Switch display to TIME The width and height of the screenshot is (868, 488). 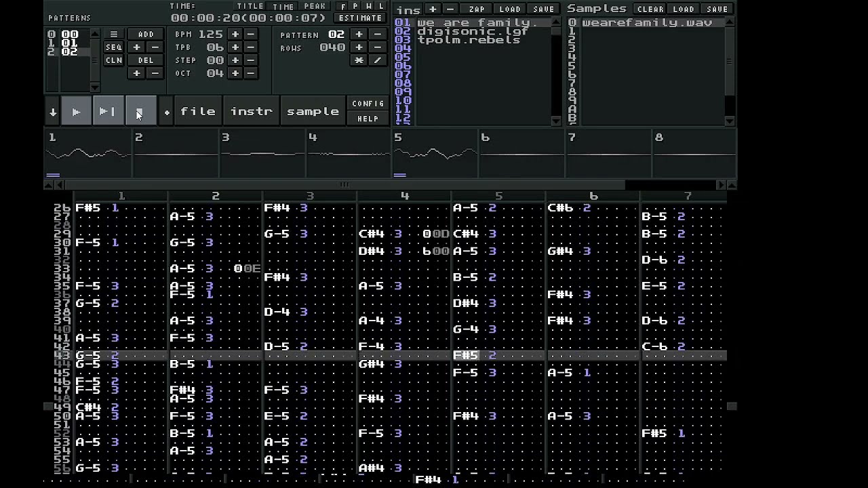[283, 6]
